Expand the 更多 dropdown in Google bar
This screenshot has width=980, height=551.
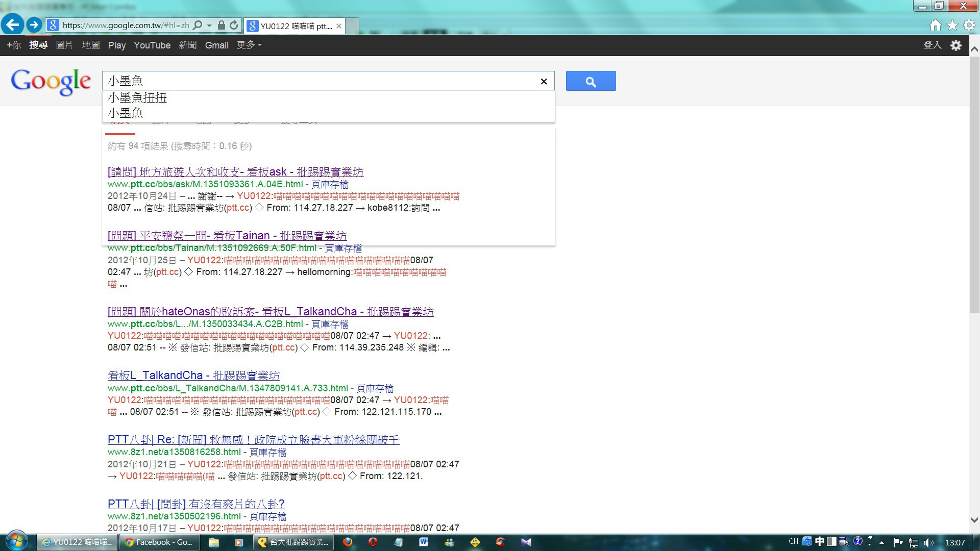tap(249, 45)
